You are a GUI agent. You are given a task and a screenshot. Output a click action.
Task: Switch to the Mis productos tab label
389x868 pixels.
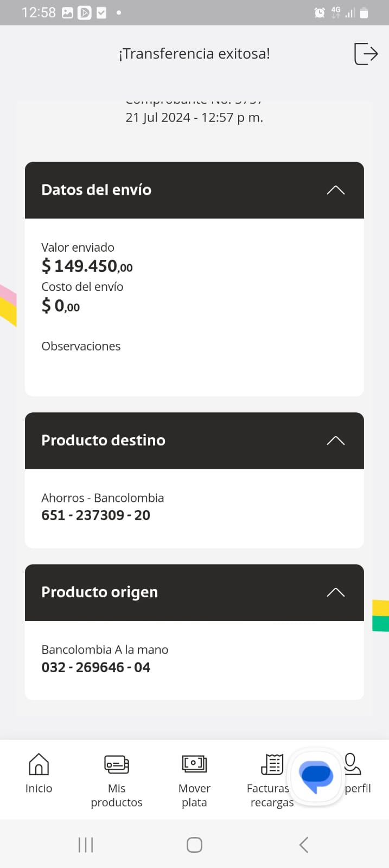(117, 795)
